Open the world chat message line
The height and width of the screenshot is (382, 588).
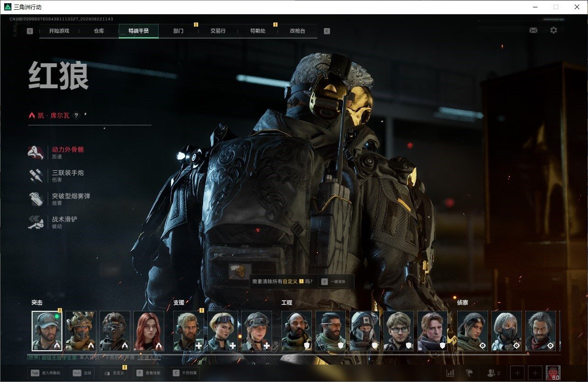tap(94, 357)
